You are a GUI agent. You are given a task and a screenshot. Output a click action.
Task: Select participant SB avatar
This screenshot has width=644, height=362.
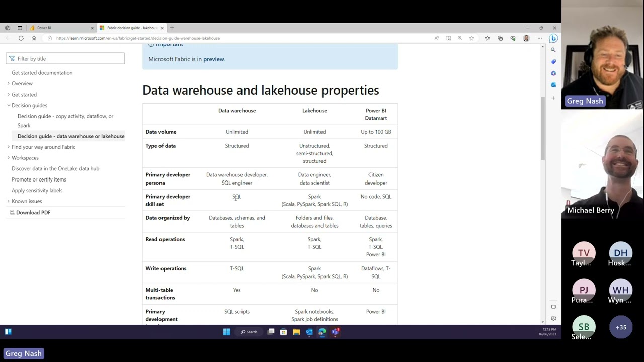click(584, 327)
